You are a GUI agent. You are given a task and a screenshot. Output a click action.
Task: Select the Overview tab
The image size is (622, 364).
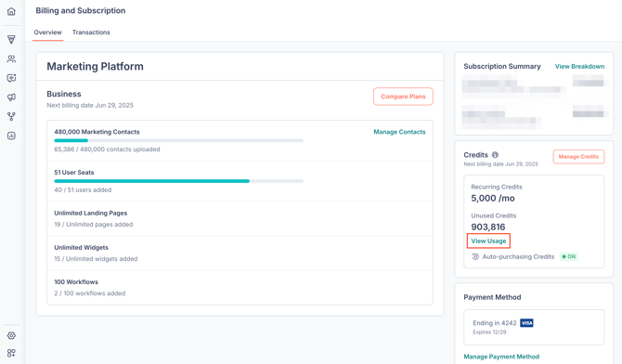pyautogui.click(x=47, y=32)
